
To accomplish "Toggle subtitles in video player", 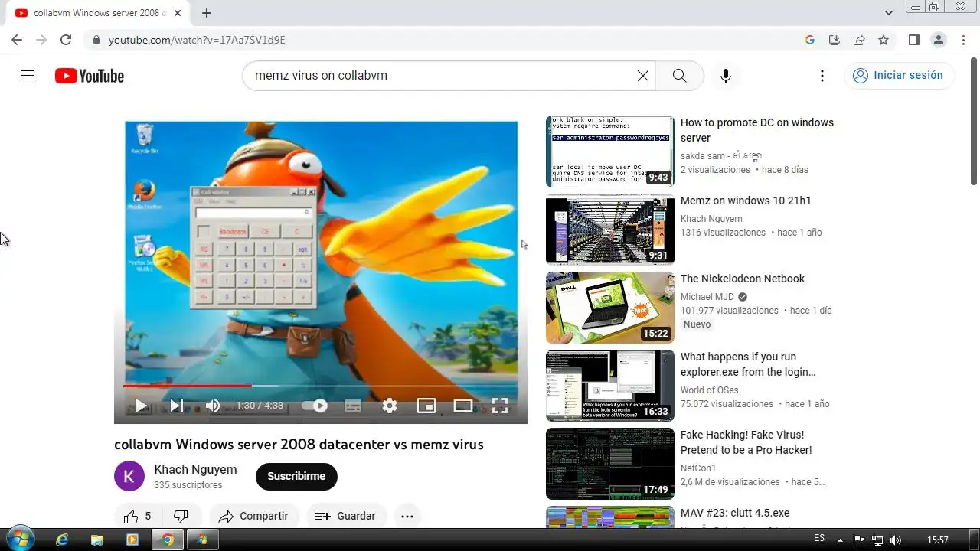I will (353, 406).
